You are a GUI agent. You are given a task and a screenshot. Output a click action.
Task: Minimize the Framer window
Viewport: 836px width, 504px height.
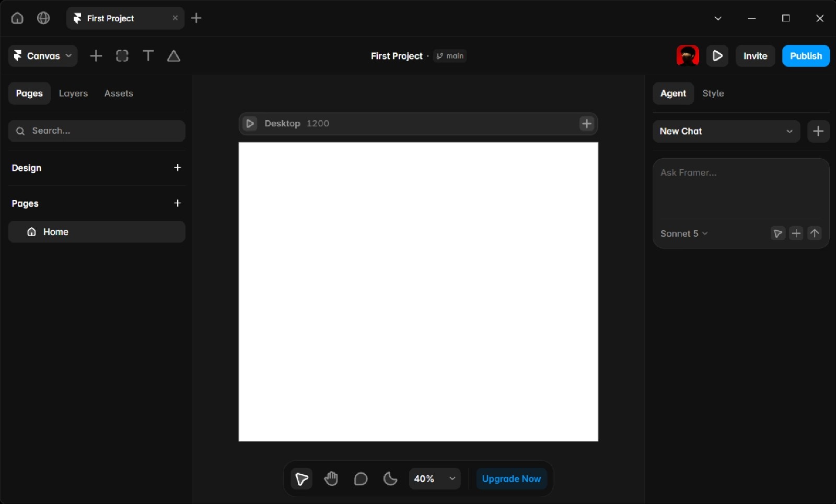[x=752, y=18]
